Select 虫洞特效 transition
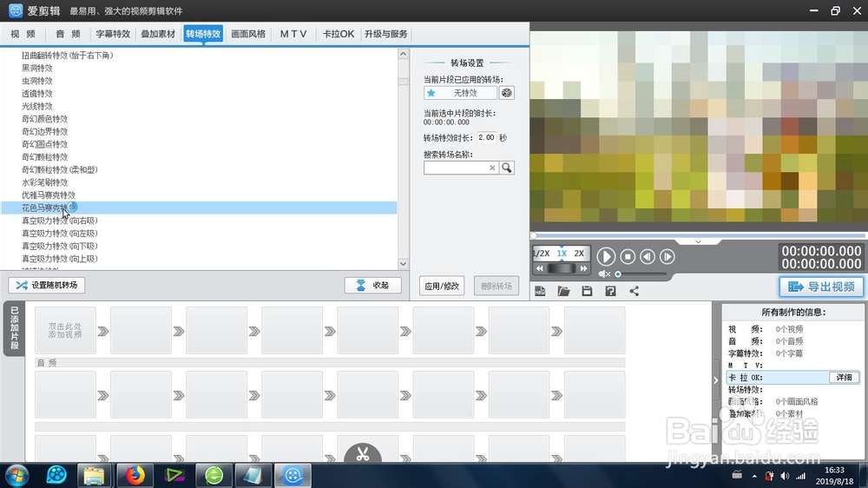The image size is (868, 488). (37, 81)
